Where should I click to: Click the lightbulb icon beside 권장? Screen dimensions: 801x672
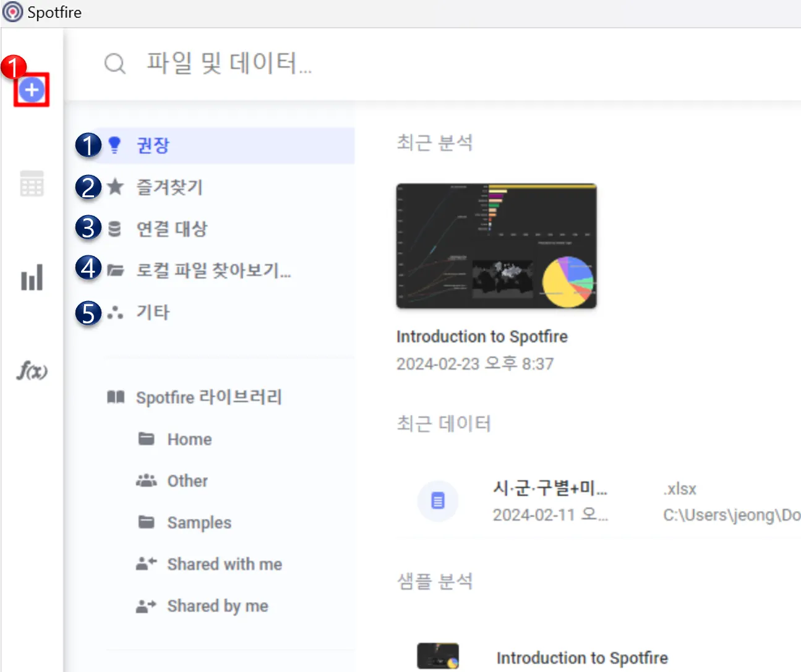[114, 145]
